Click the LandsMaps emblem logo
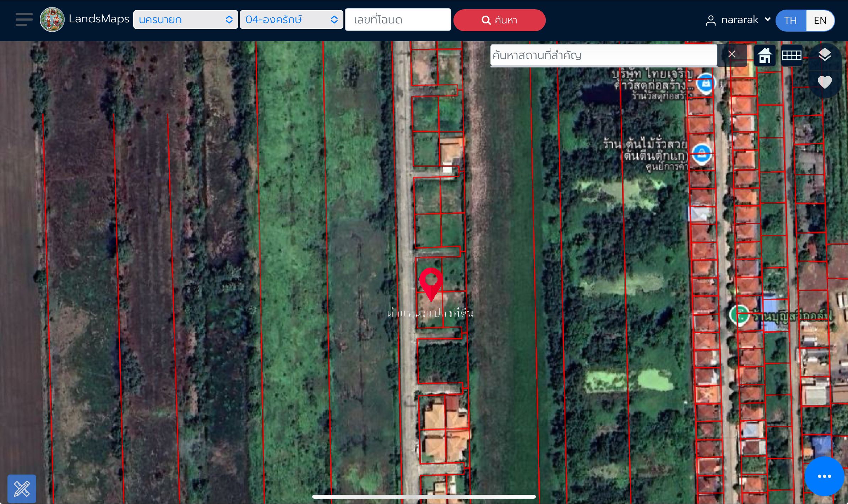The image size is (848, 504). (52, 20)
